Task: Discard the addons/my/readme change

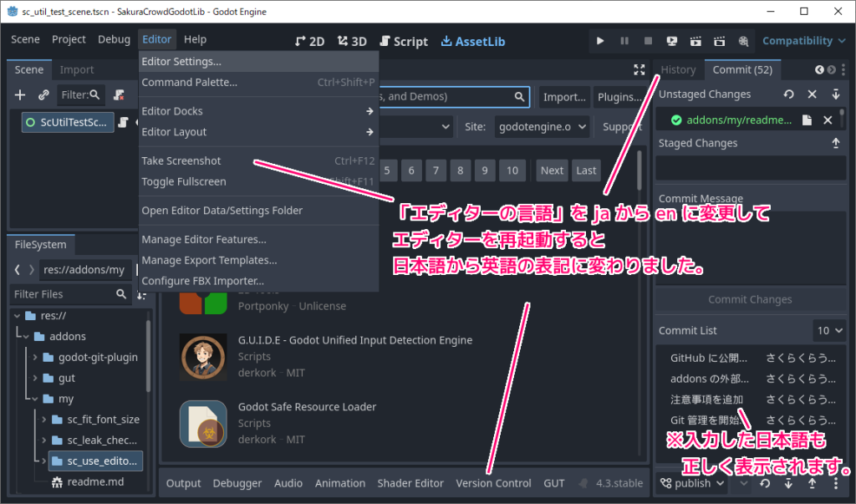Action: tap(828, 120)
